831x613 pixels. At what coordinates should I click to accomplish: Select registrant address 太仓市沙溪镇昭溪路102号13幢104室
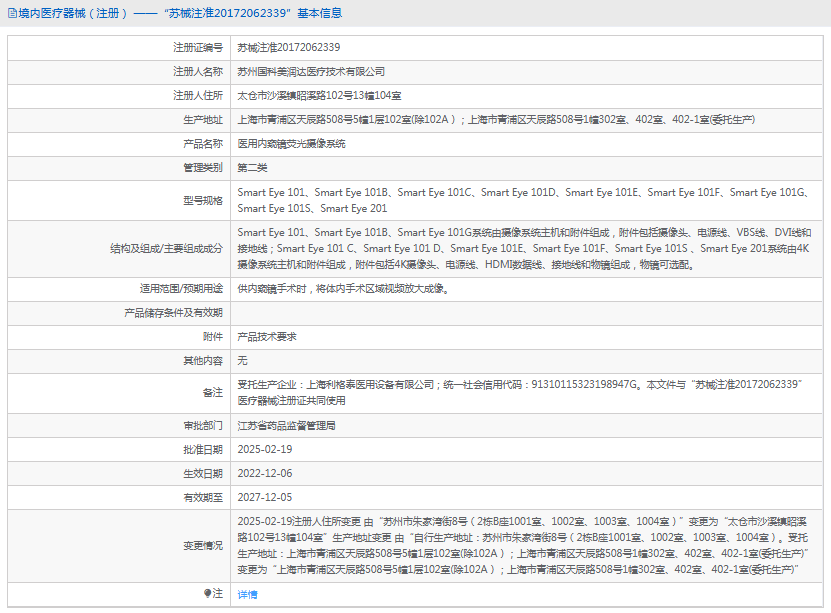point(319,96)
